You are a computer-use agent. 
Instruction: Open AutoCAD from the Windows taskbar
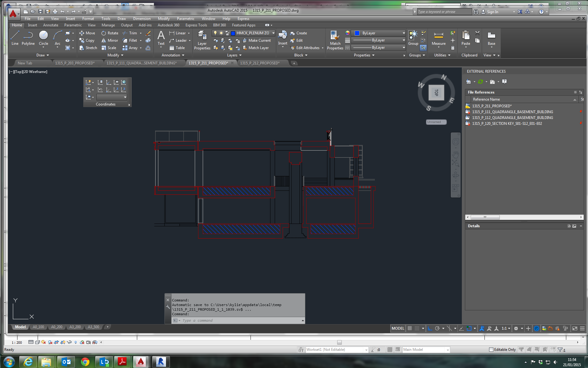pyautogui.click(x=141, y=362)
